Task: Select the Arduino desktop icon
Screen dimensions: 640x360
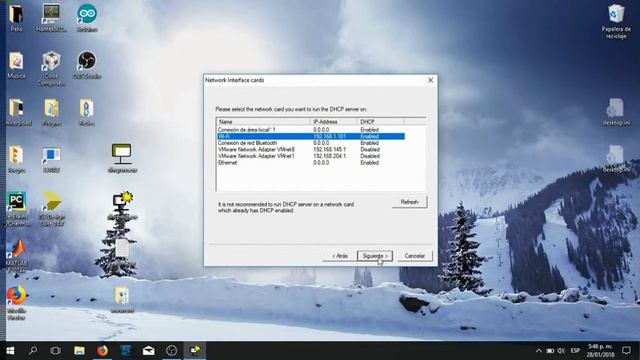Action: [87, 18]
